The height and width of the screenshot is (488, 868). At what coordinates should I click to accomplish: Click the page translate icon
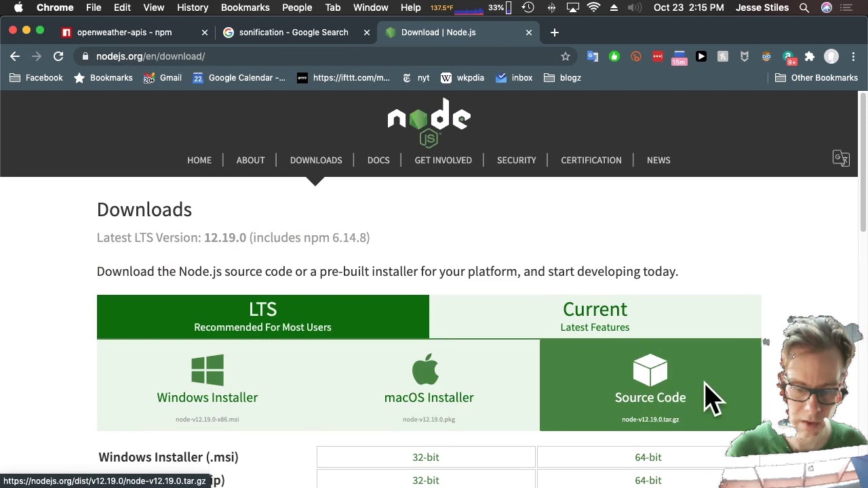tap(842, 158)
